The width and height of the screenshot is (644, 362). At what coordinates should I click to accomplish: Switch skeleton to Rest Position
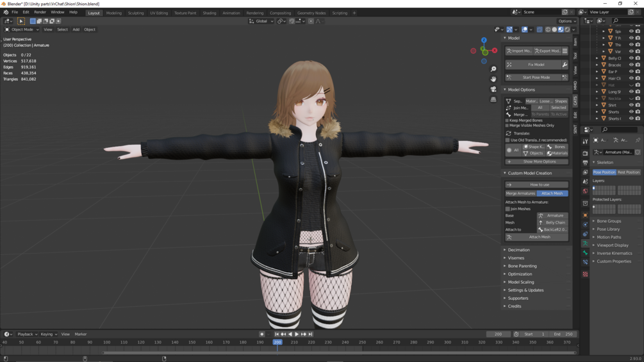coord(629,172)
